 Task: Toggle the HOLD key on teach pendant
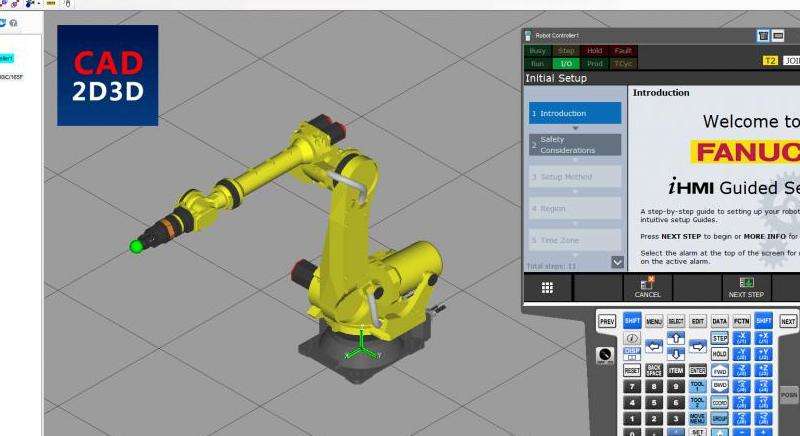click(x=719, y=354)
